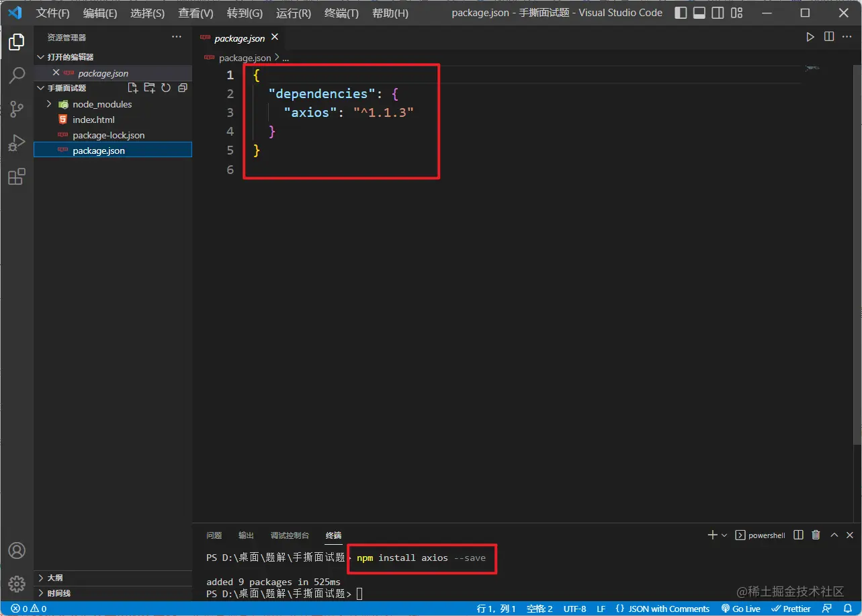Expand the 时间线 timeline section

coord(113,593)
